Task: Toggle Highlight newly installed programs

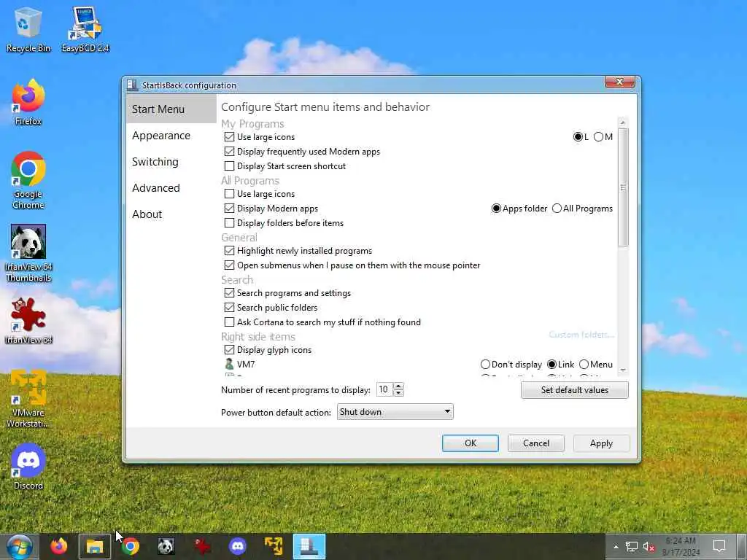Action: click(229, 251)
